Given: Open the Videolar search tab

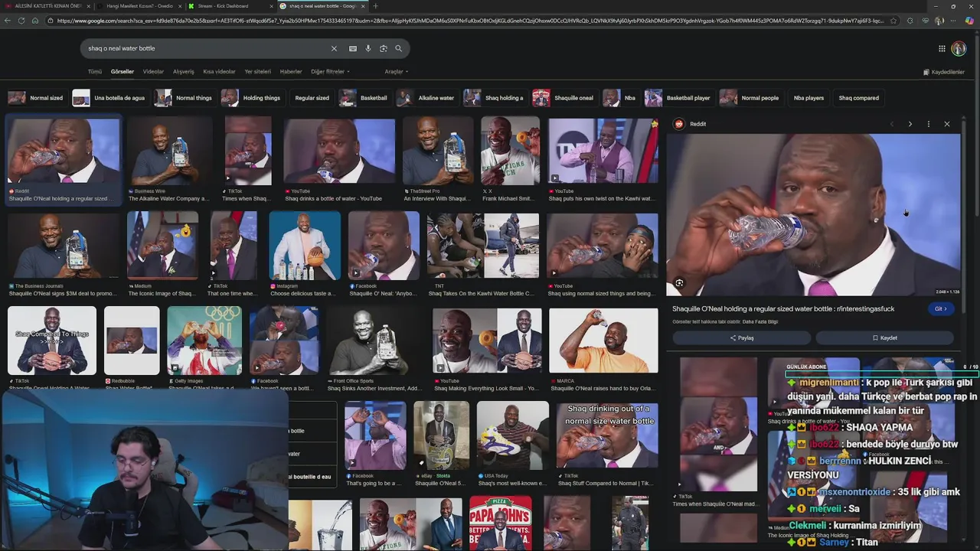Looking at the screenshot, I should 153,72.
